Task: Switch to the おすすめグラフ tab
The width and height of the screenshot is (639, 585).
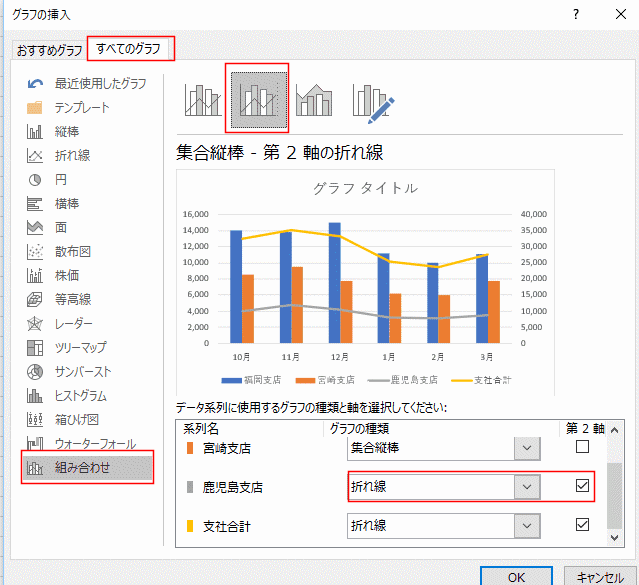Action: coord(47,49)
